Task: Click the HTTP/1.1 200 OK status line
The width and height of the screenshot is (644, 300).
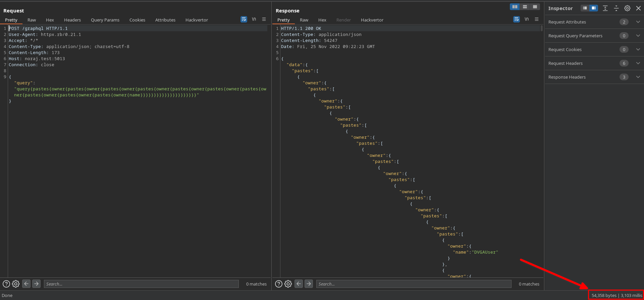Action: tap(301, 29)
